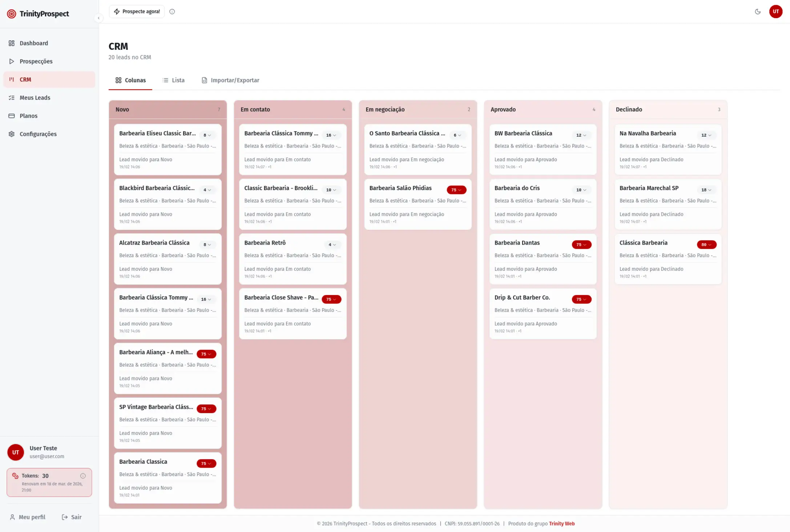This screenshot has height=532, width=790.
Task: Open score dropdown on Barbearia Retrô card
Action: click(x=332, y=245)
